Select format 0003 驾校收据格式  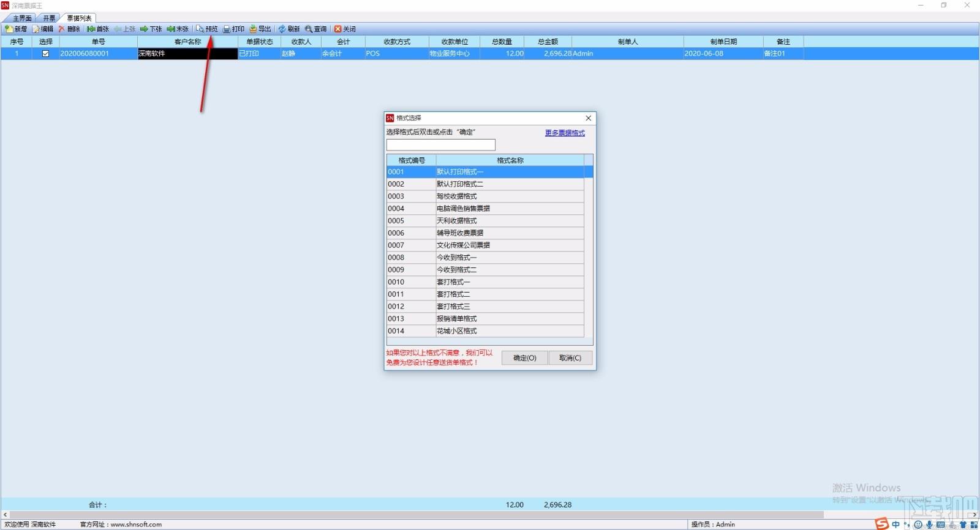pos(485,196)
